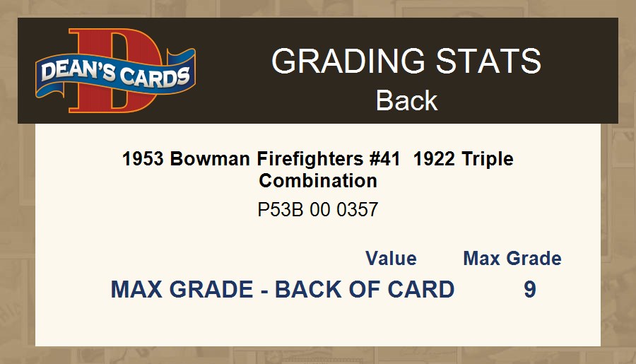Click the word Triple in the title
636x364 pixels.
point(488,159)
